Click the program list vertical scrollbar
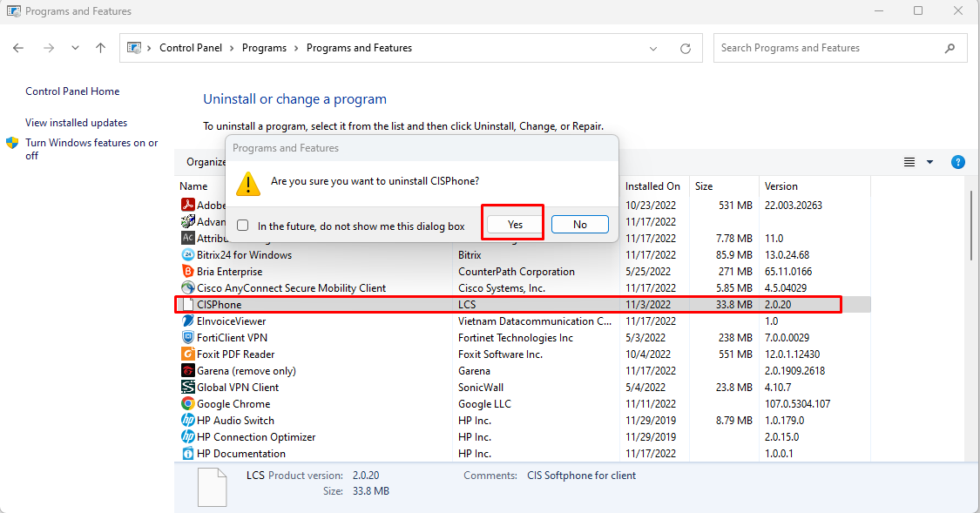The width and height of the screenshot is (980, 513). pos(971,226)
